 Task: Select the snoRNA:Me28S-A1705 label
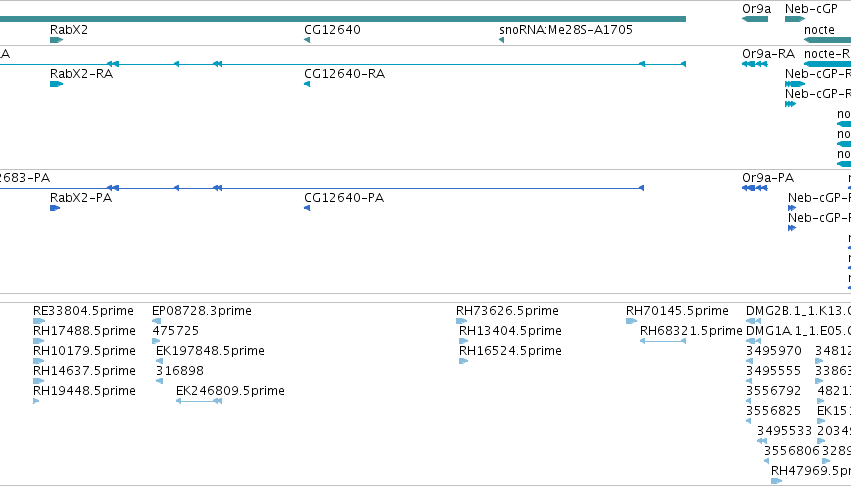(x=566, y=30)
